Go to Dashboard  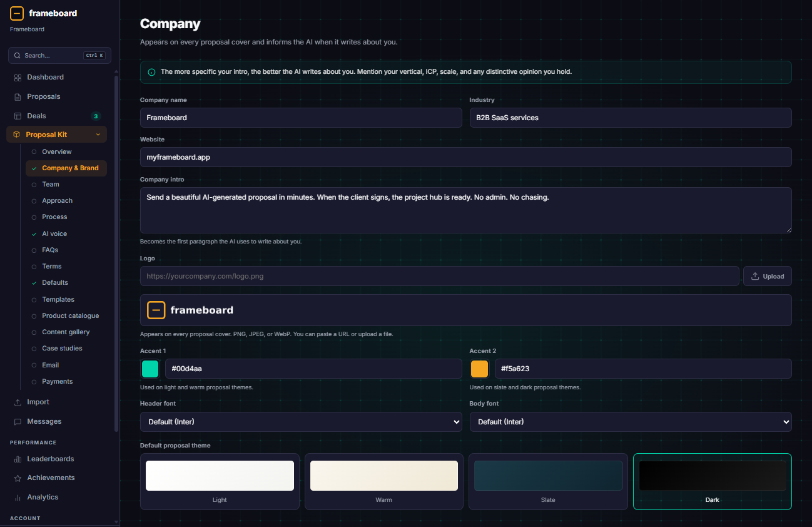(57, 78)
